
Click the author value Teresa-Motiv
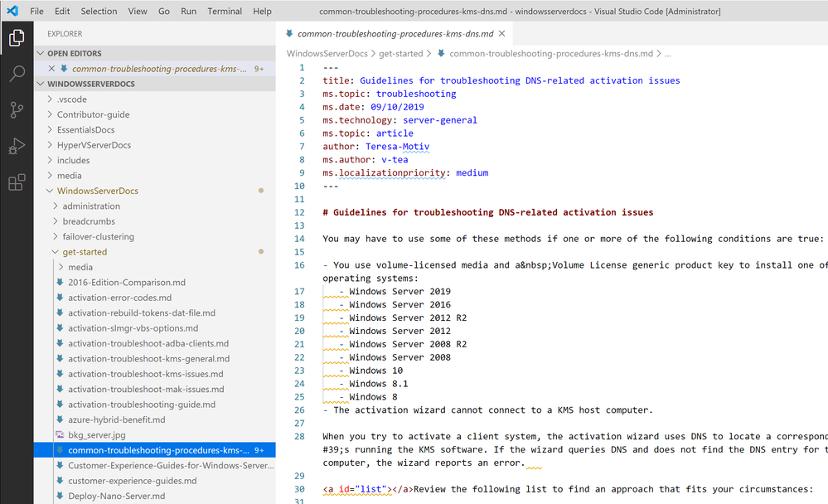[397, 147]
